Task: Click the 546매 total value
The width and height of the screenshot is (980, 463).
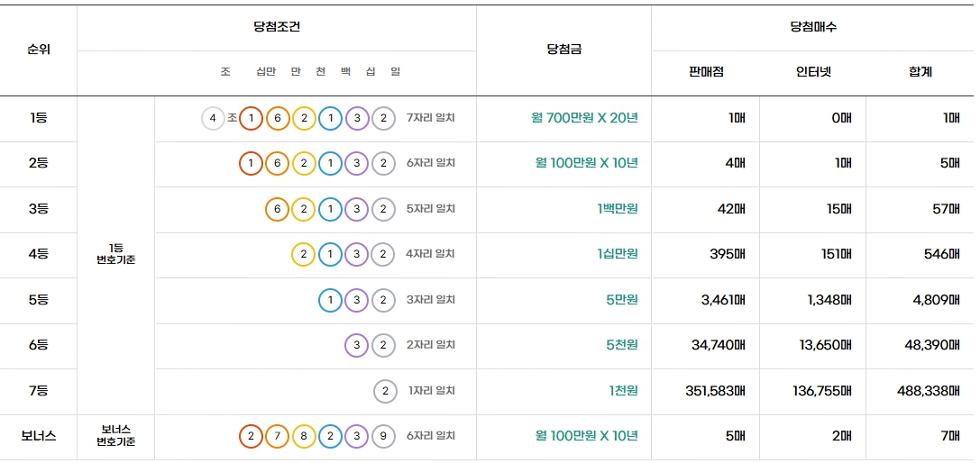Action: 942,254
